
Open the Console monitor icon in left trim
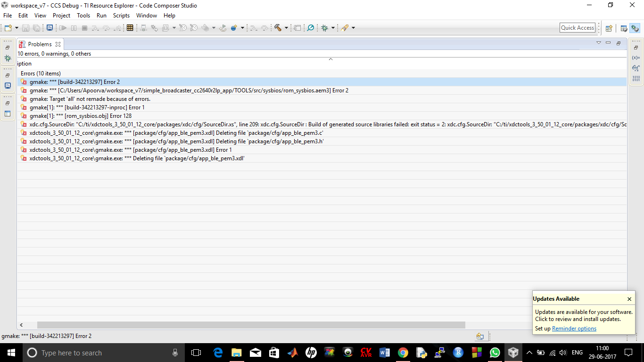pos(8,86)
